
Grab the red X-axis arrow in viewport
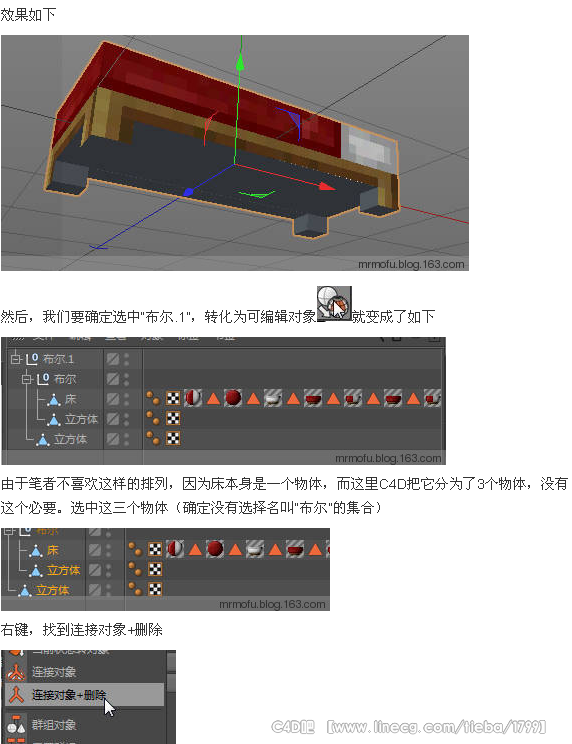tap(327, 186)
